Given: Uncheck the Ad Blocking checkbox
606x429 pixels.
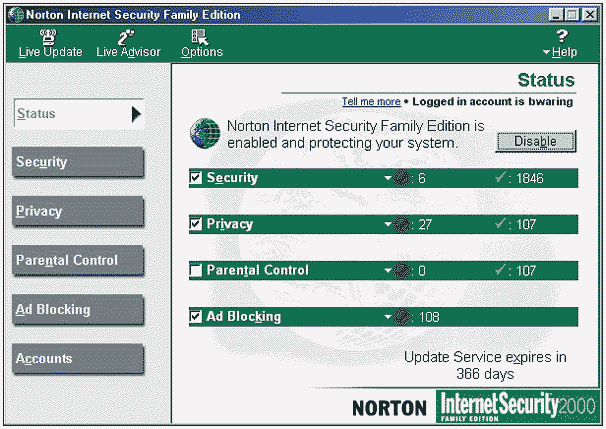Looking at the screenshot, I should 196,317.
